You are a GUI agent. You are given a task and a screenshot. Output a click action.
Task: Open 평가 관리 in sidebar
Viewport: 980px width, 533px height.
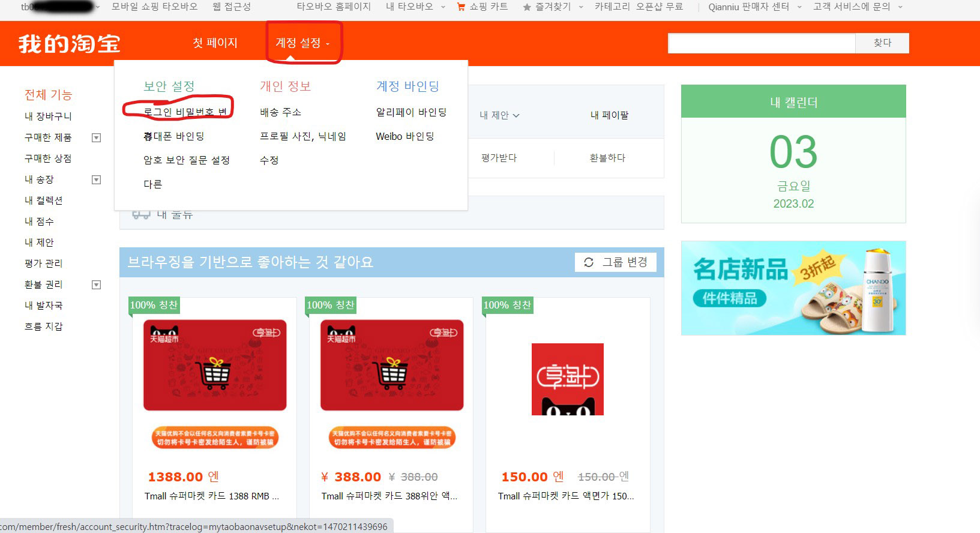(x=43, y=263)
